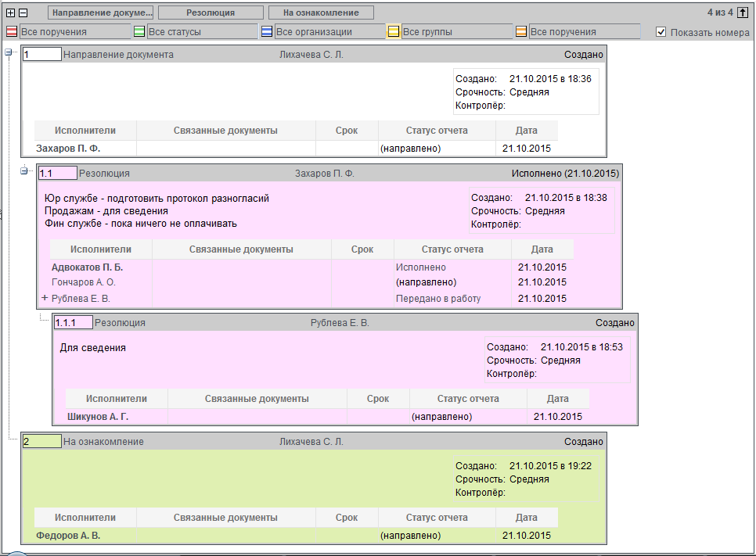Viewport: 756px width, 556px height.
Task: Open the 'Все статусы' filter field
Action: point(201,32)
